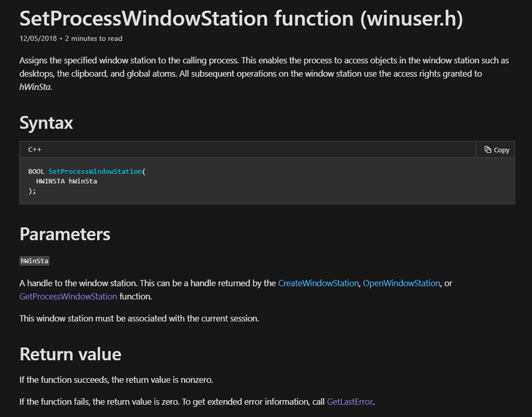Click the italic hWinSta in the description
Image resolution: width=532 pixels, height=417 pixels.
35,87
